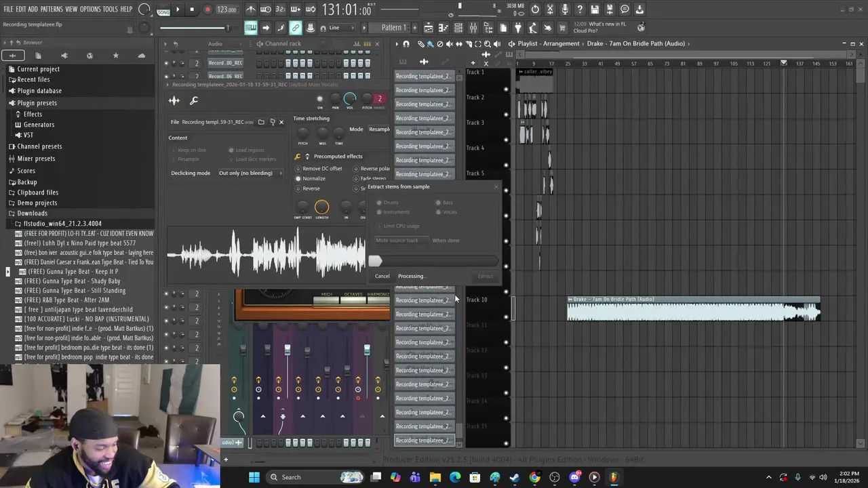Open the audio editor scissors icon

pyautogui.click(x=550, y=9)
